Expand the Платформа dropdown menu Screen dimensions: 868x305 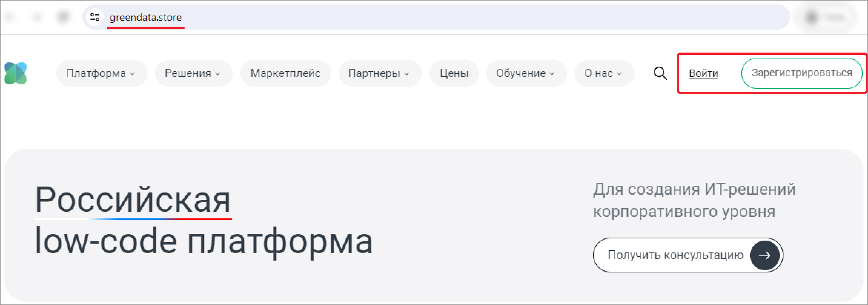(102, 73)
